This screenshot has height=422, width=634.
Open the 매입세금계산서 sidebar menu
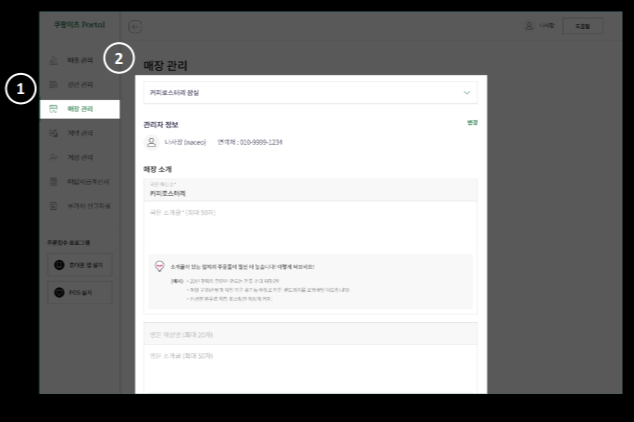80,181
